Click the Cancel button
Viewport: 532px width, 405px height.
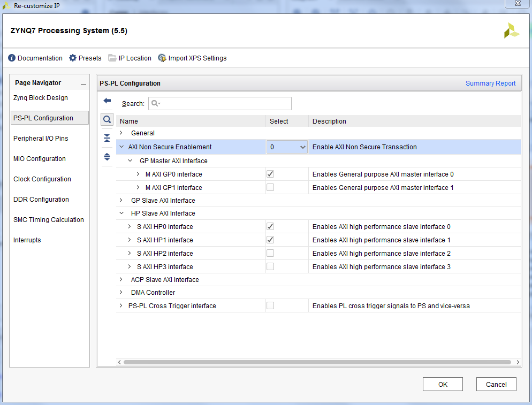coord(496,384)
